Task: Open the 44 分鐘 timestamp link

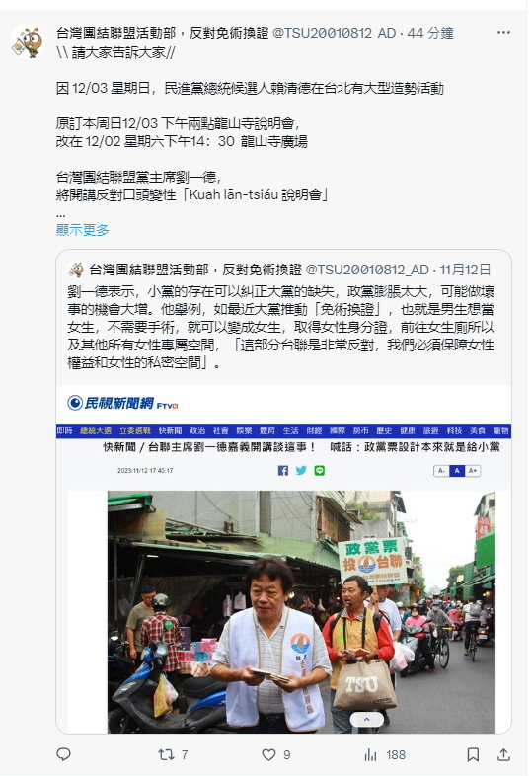Action: pos(430,34)
